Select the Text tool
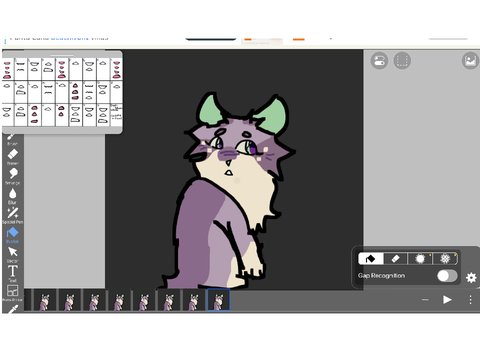Screen dimensions: 480x360 [x=13, y=273]
